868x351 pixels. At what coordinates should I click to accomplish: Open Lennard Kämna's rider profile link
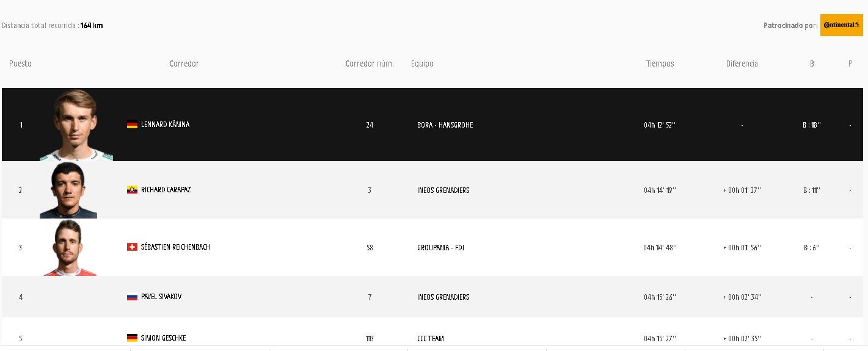[x=165, y=125]
